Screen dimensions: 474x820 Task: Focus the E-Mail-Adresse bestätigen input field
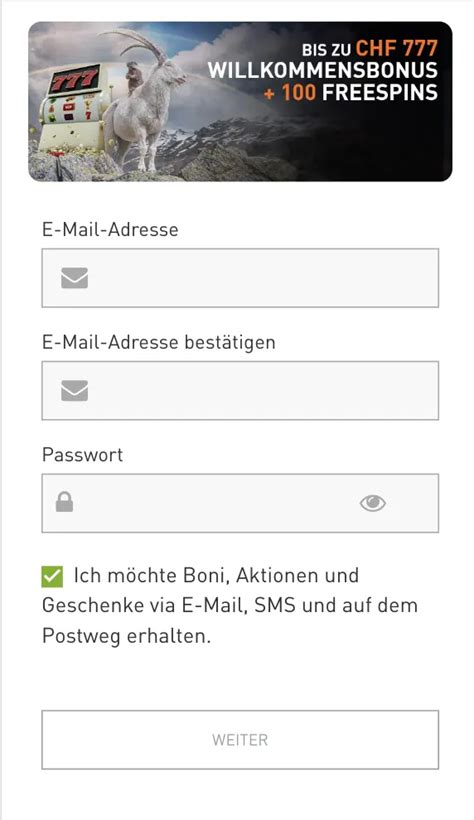coord(240,391)
